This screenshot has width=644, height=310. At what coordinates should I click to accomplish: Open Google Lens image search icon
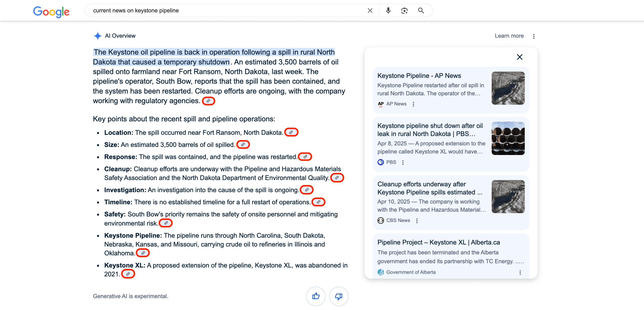(404, 11)
